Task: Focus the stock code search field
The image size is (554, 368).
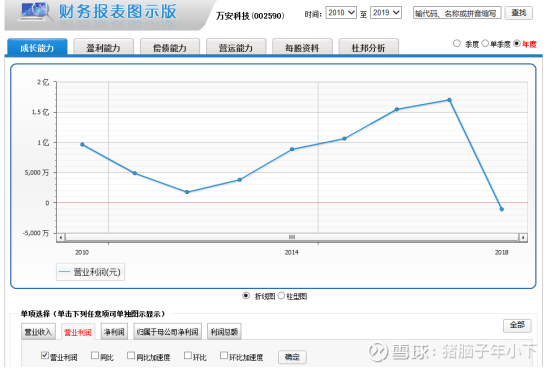Action: point(457,13)
